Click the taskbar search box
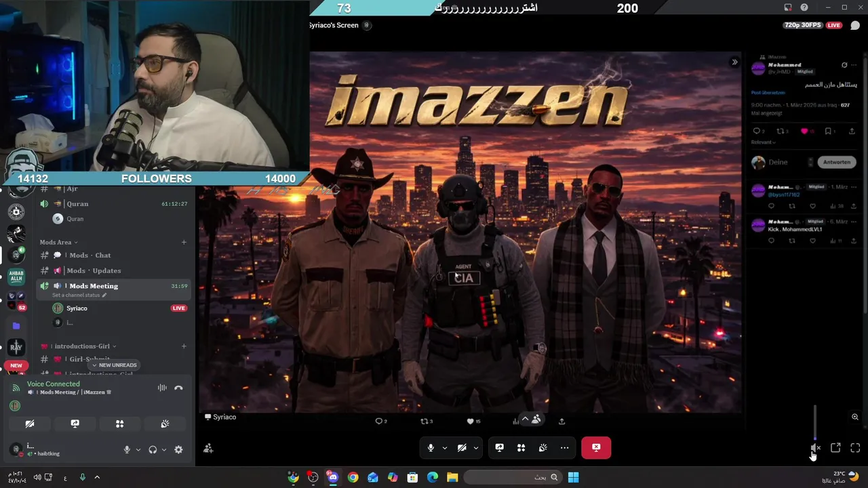This screenshot has width=868, height=488. coord(513,477)
